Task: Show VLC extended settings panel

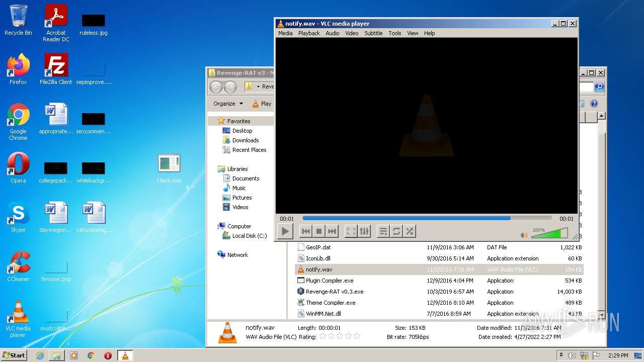Action: click(x=364, y=231)
